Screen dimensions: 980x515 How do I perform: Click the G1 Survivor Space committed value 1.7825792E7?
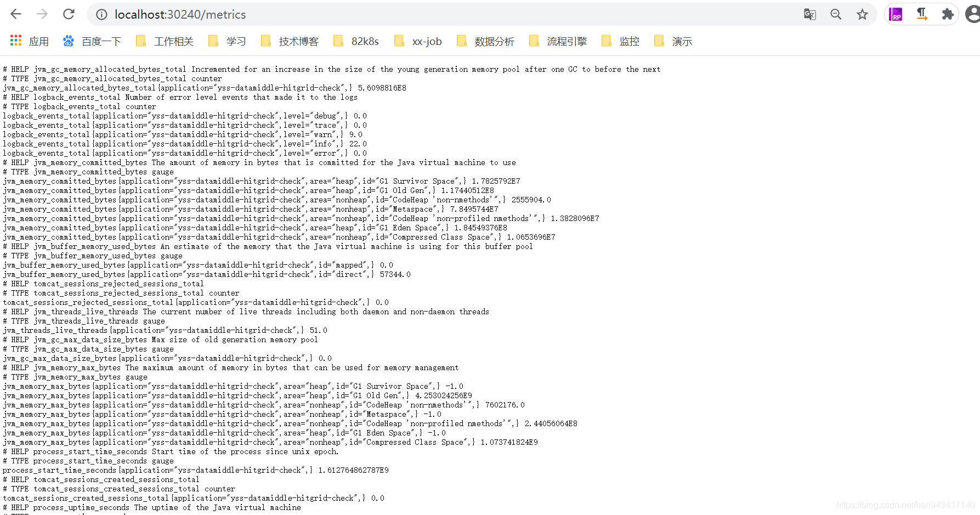tap(496, 181)
